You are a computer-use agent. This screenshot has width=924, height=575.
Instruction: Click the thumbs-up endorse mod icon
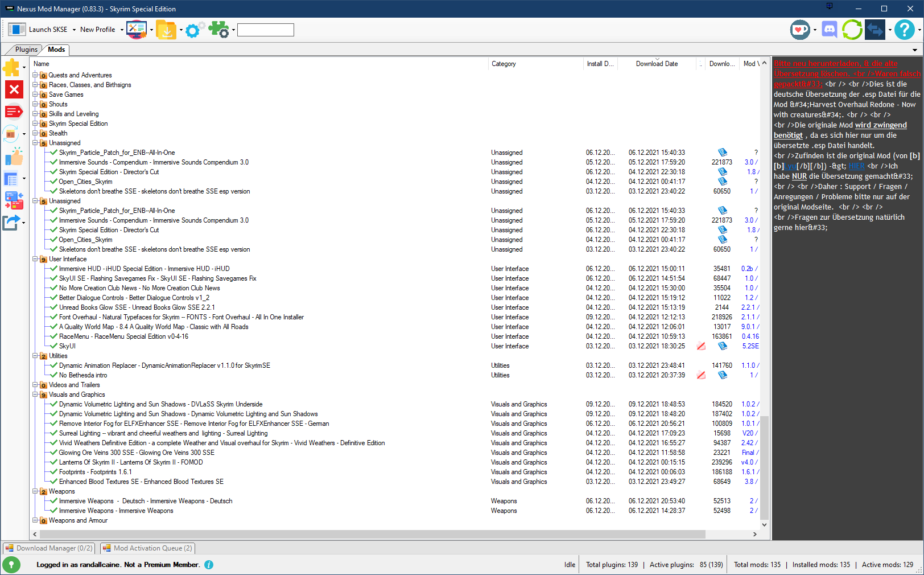pos(14,157)
